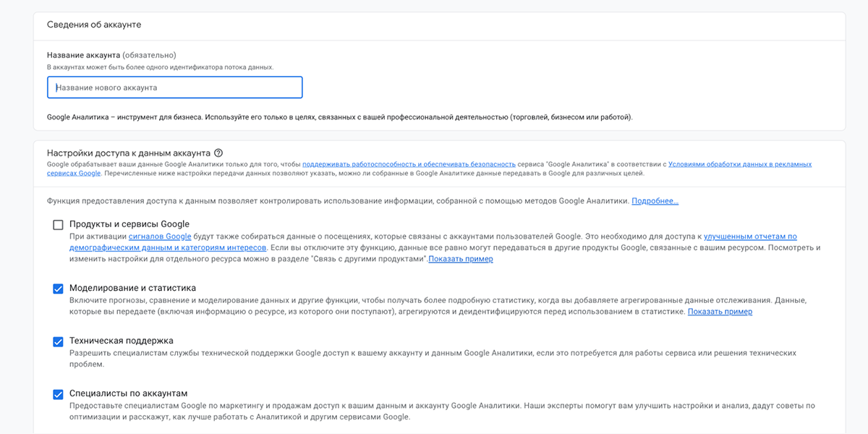The width and height of the screenshot is (868, 434).
Task: Follow the сигналов Google link
Action: tap(160, 237)
